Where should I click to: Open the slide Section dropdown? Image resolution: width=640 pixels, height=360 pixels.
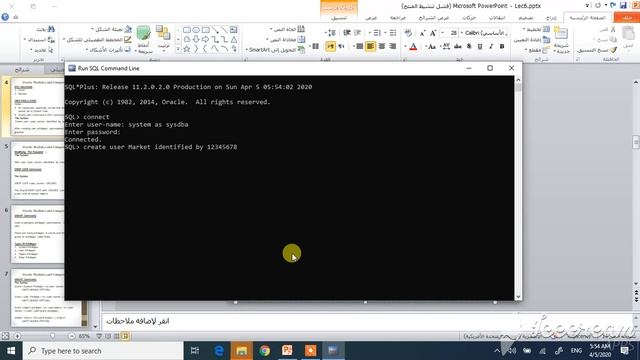click(x=538, y=50)
